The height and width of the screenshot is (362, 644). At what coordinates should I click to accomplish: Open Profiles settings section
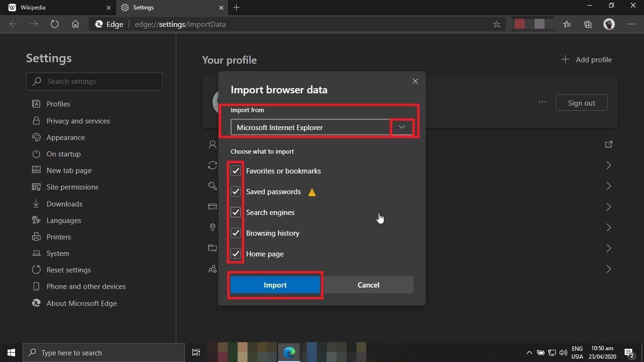(58, 104)
